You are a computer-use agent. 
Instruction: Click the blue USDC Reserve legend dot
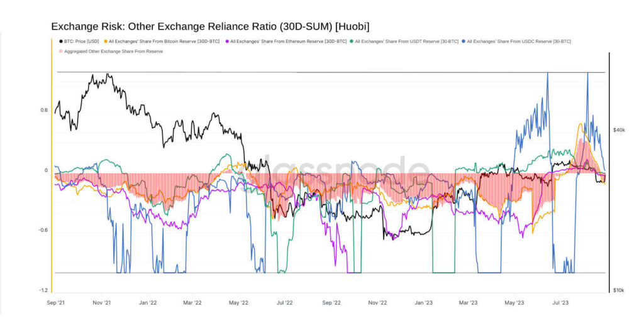click(464, 41)
